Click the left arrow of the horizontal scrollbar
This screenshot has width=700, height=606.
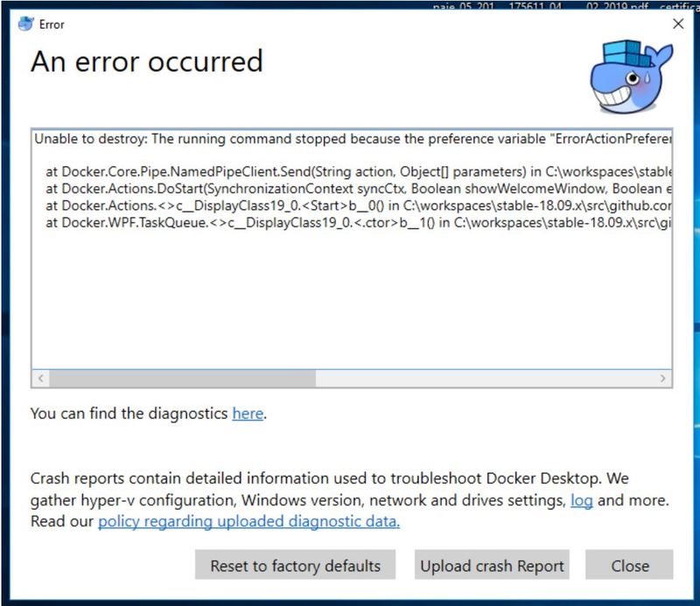pyautogui.click(x=40, y=380)
